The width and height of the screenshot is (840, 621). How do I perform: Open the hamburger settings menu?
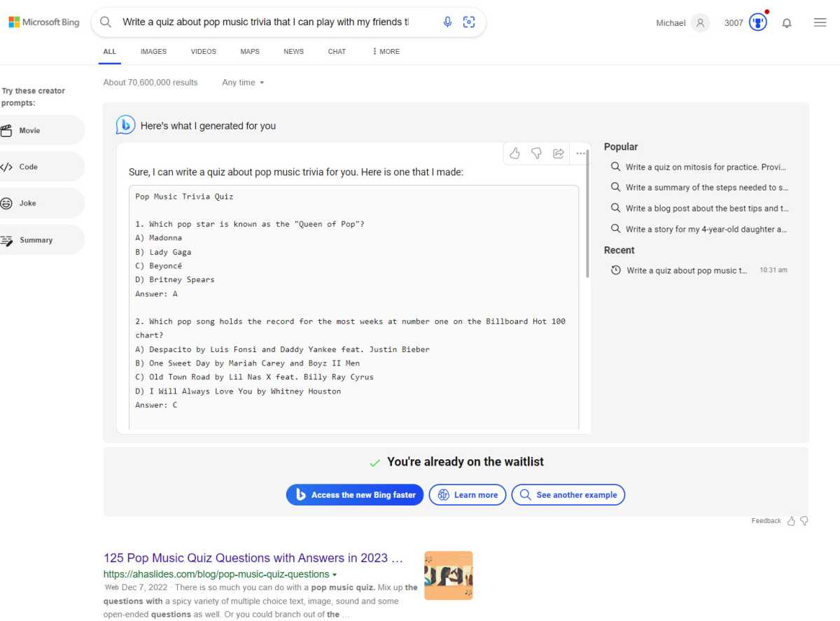coord(820,22)
